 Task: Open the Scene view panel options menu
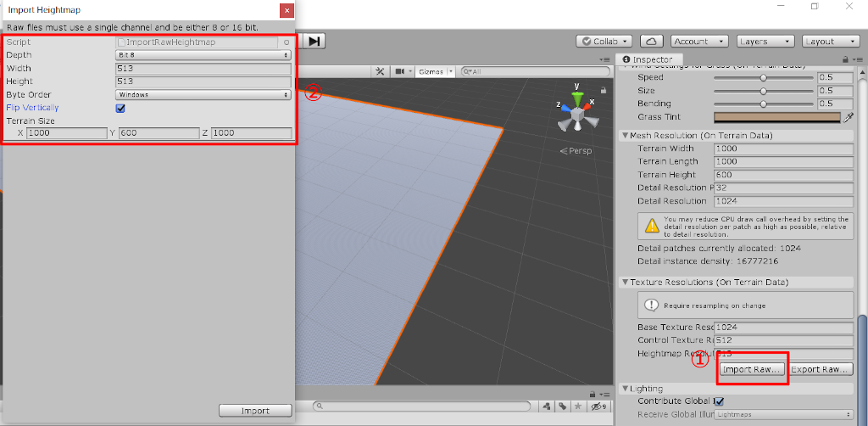pos(604,59)
